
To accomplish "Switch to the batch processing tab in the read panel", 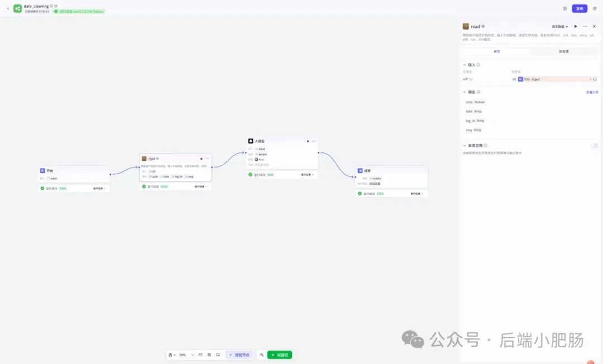I will (x=564, y=51).
